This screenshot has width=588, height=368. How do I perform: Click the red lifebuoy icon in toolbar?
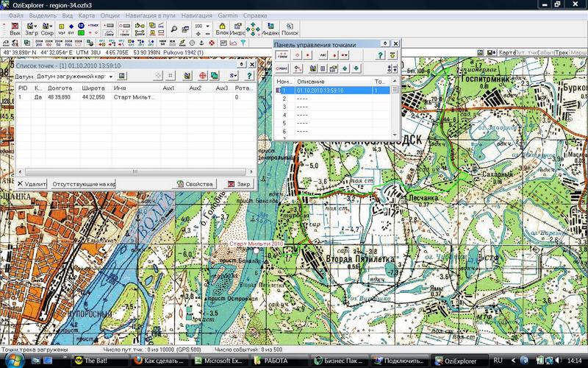212,43
